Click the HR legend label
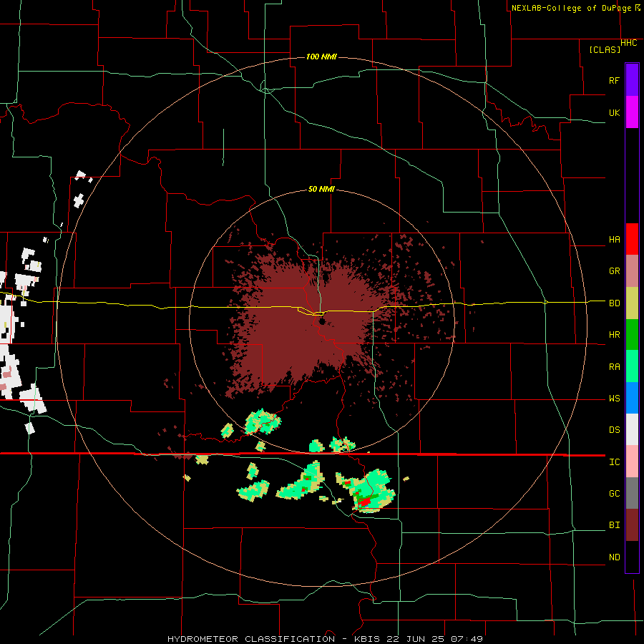 click(614, 335)
